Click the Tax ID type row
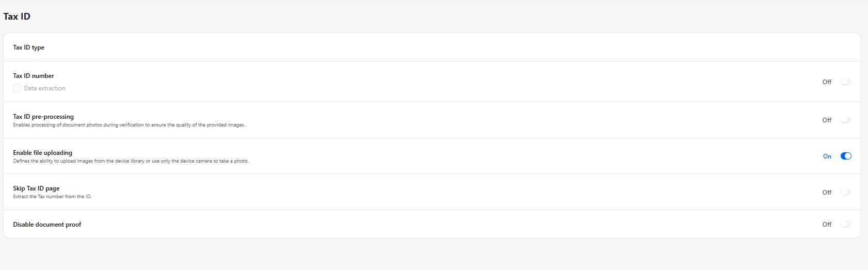Screen dimensions: 868x270 coord(29,47)
